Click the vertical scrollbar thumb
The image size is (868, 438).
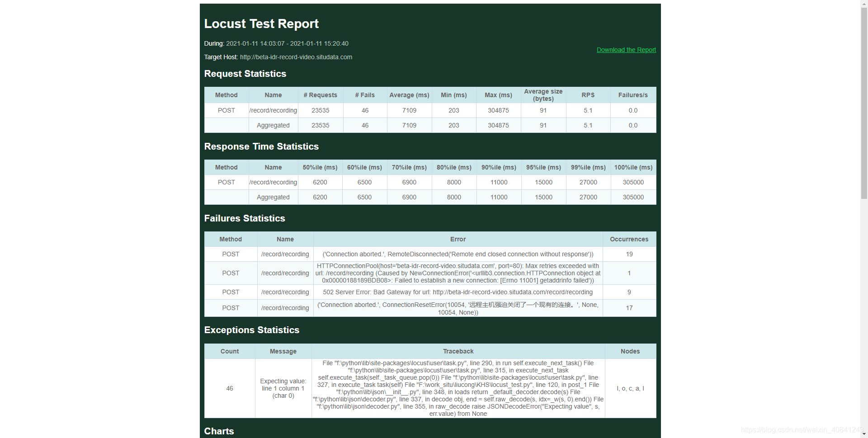coord(864,103)
